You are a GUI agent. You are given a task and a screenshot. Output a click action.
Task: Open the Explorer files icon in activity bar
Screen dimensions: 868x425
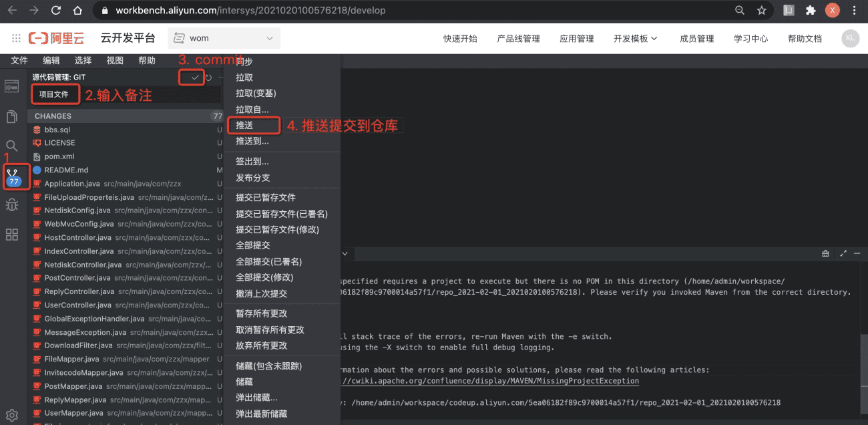pyautogui.click(x=11, y=116)
